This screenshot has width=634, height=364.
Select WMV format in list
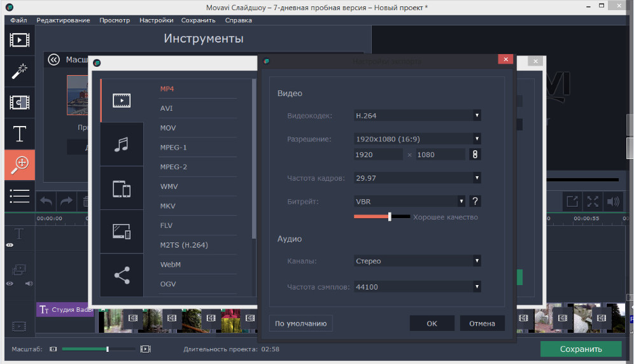coord(169,186)
